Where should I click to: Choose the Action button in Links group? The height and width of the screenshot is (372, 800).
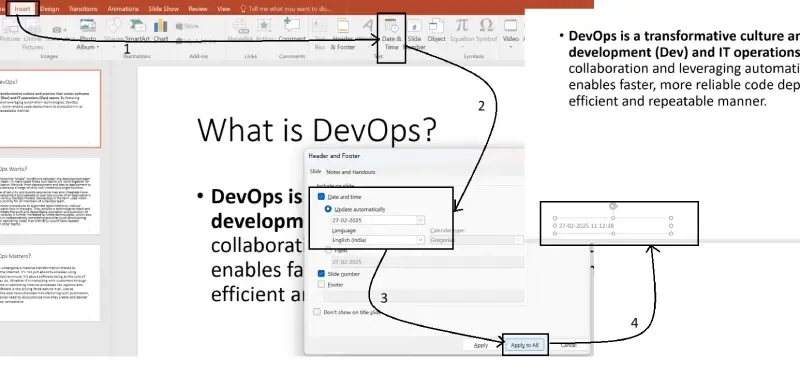click(x=264, y=31)
